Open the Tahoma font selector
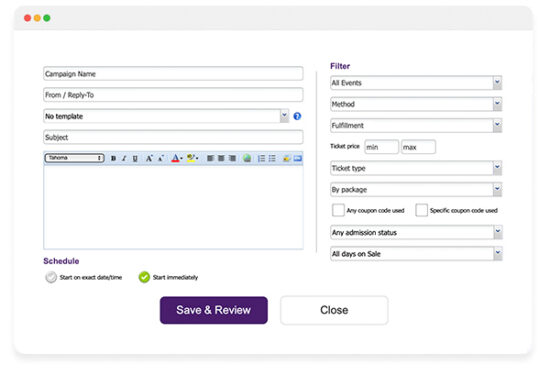 pyautogui.click(x=74, y=158)
